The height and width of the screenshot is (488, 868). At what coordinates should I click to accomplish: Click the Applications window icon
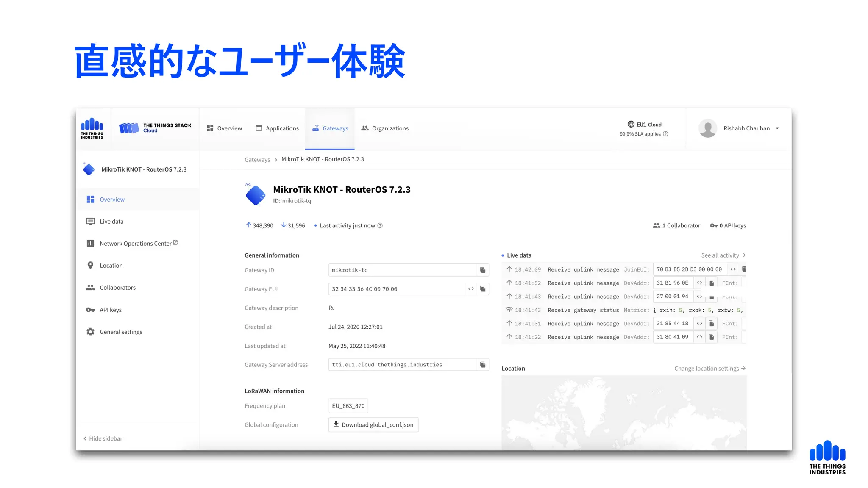(259, 128)
